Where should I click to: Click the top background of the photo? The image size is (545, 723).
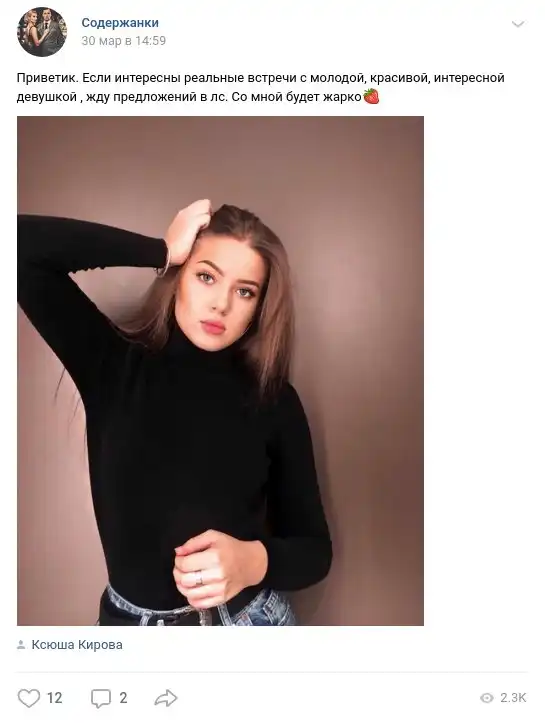pyautogui.click(x=220, y=157)
